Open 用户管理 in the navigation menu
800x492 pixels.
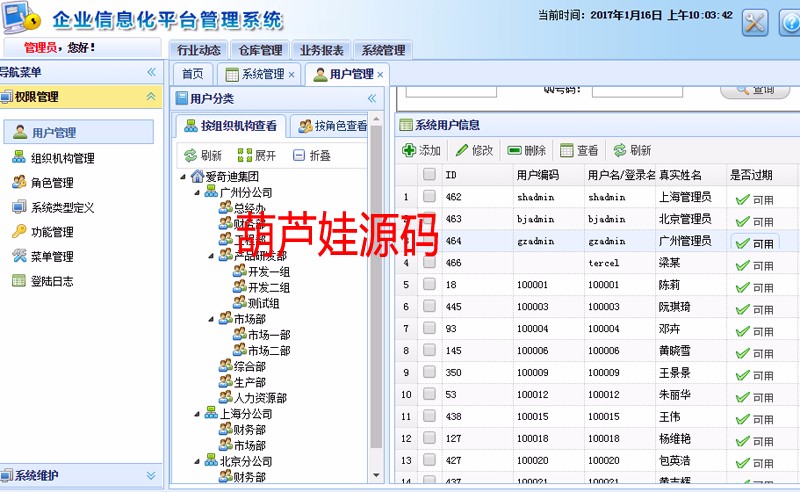coord(79,132)
